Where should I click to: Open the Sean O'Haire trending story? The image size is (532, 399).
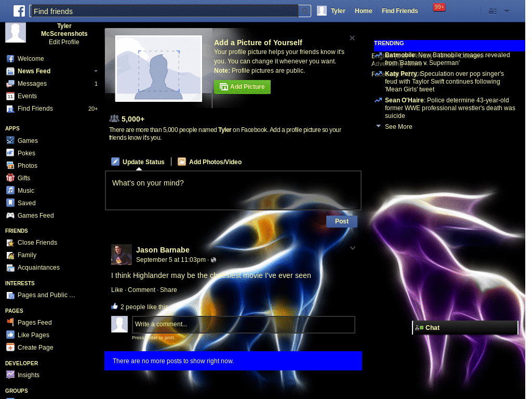[x=450, y=108]
